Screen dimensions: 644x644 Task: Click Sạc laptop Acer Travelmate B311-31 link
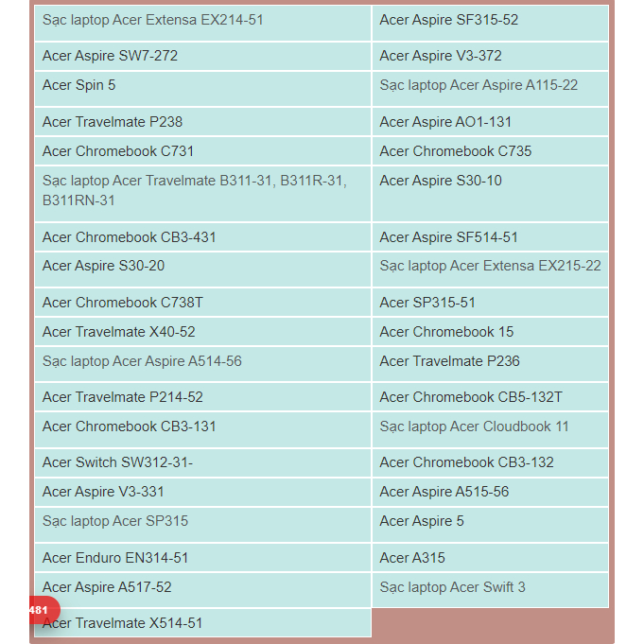click(194, 181)
